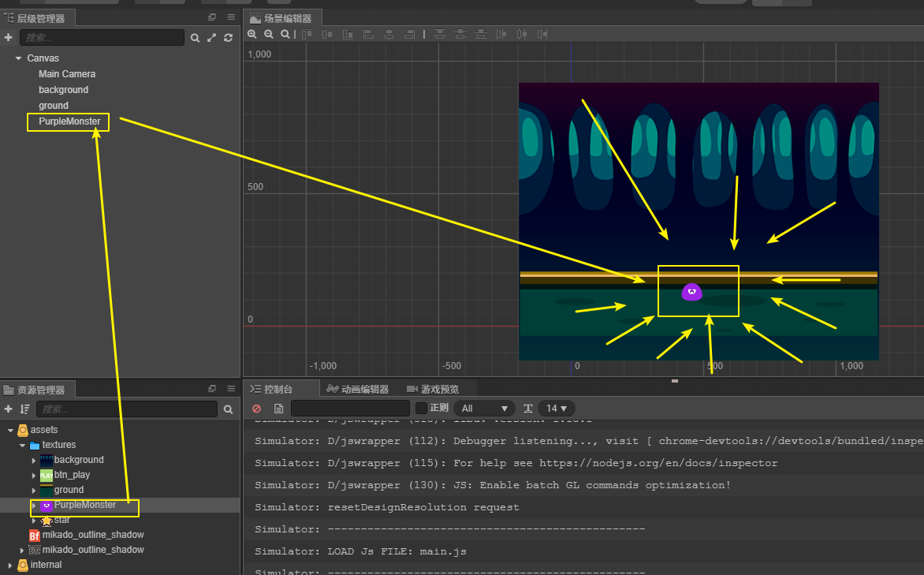
Task: Click the zoom out icon in scene editor
Action: click(x=269, y=34)
